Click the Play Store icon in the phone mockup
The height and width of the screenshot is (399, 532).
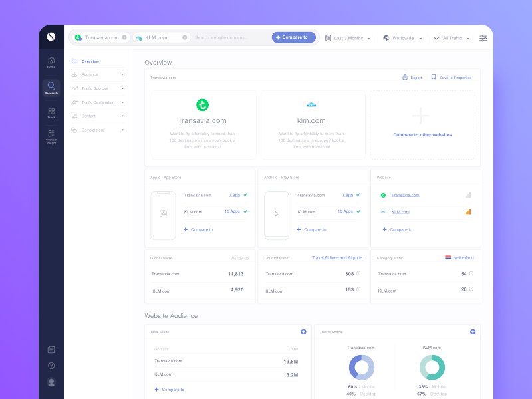[277, 213]
